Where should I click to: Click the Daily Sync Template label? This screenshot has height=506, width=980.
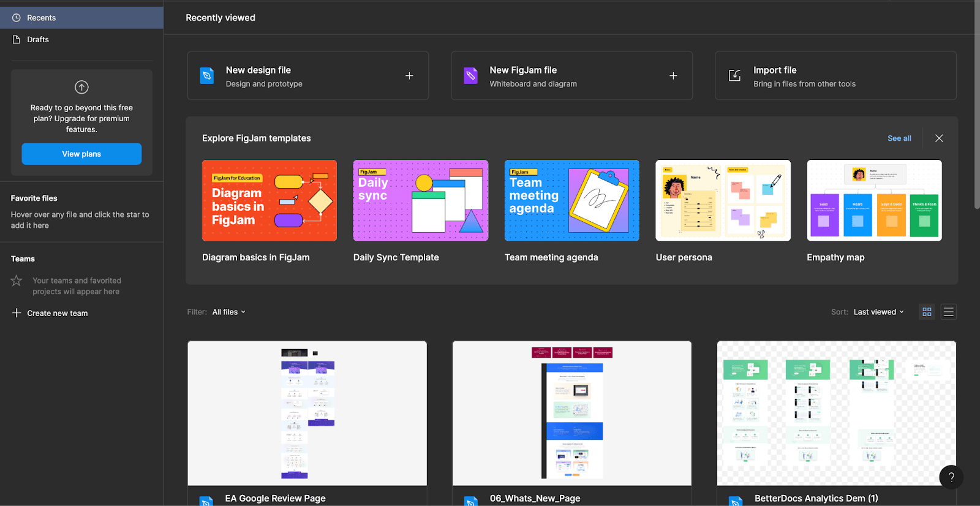point(396,257)
